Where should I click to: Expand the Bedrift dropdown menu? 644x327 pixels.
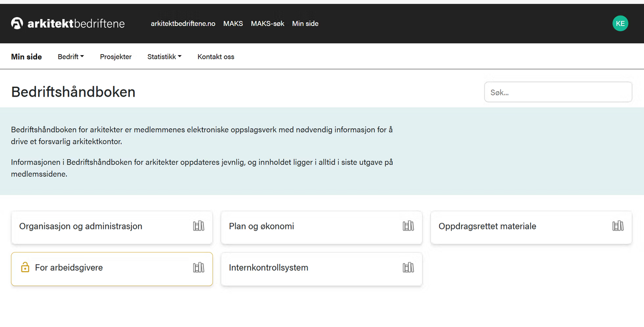point(71,57)
